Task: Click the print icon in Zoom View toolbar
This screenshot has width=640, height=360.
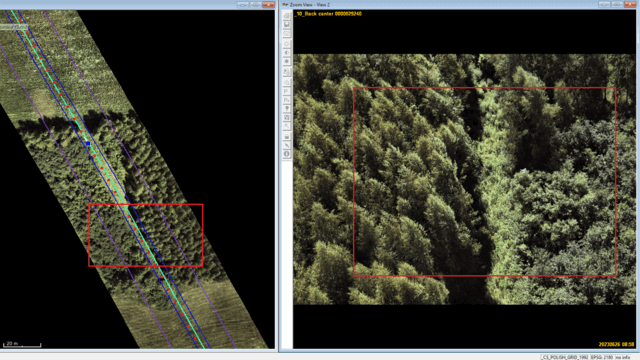Action: 287,16
